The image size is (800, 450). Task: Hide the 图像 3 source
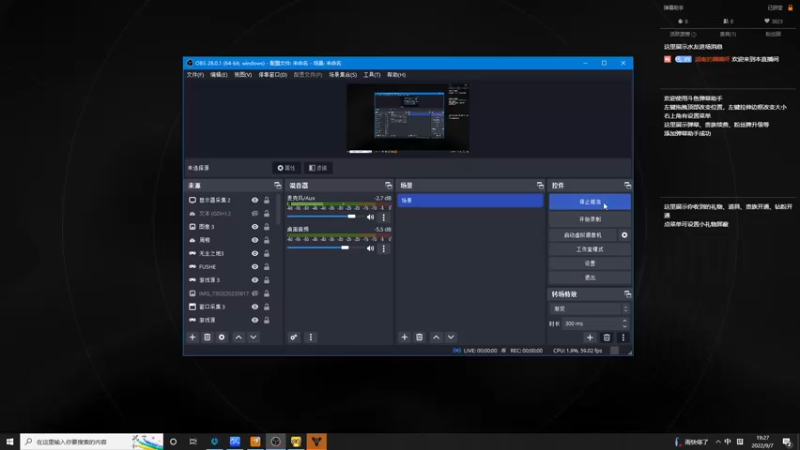click(x=255, y=227)
